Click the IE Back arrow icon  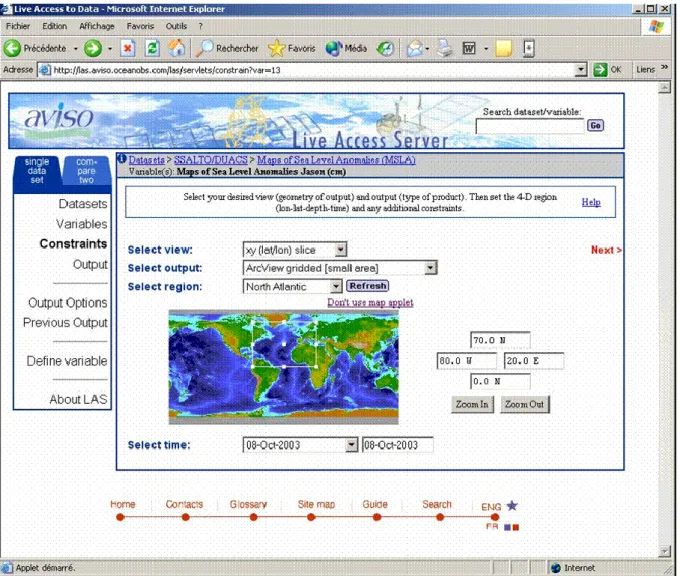(12, 48)
